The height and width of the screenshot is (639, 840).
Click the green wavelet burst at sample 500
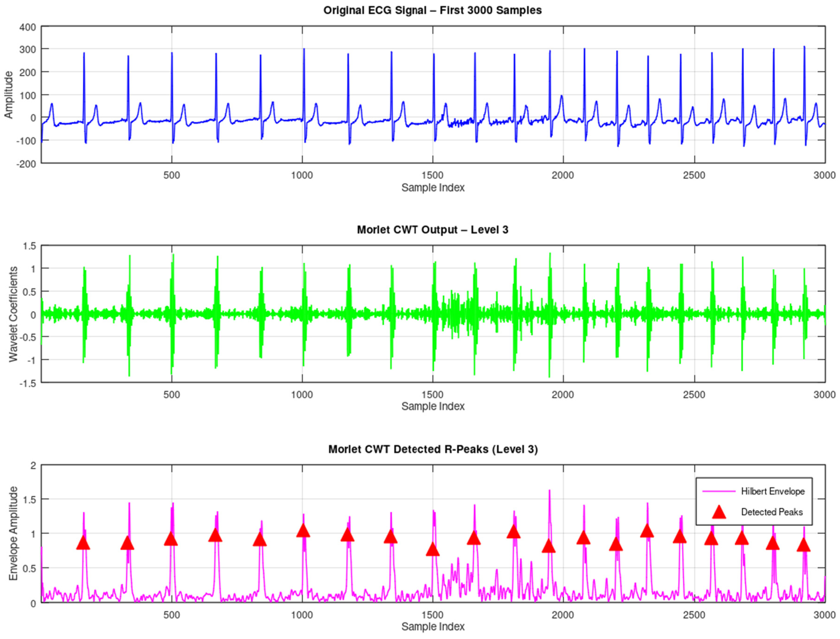click(173, 314)
